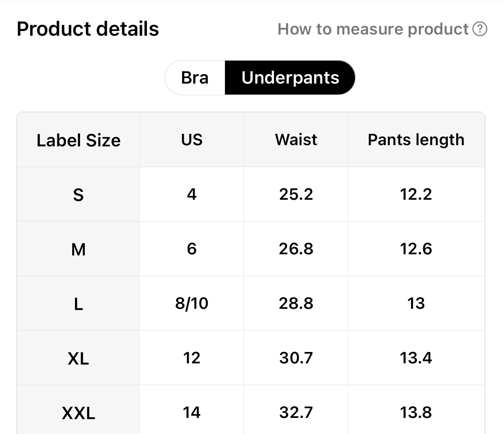
Task: Switch to the Bra tab
Action: click(x=195, y=78)
